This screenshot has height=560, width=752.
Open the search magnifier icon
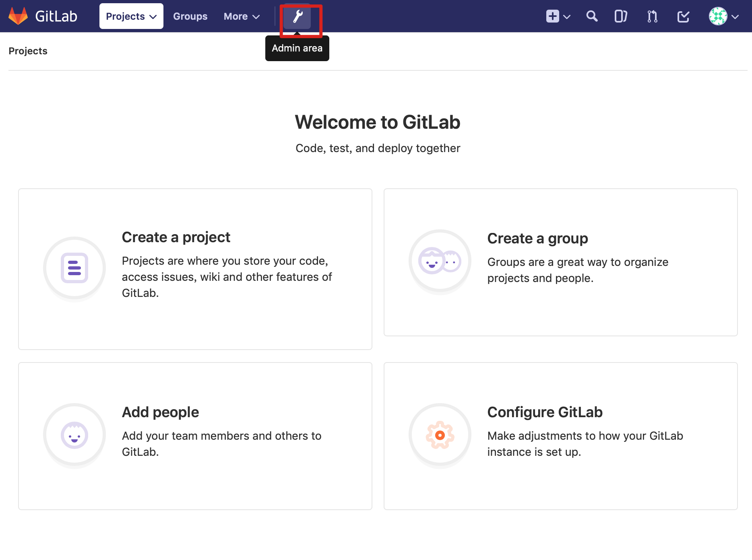[x=592, y=16]
